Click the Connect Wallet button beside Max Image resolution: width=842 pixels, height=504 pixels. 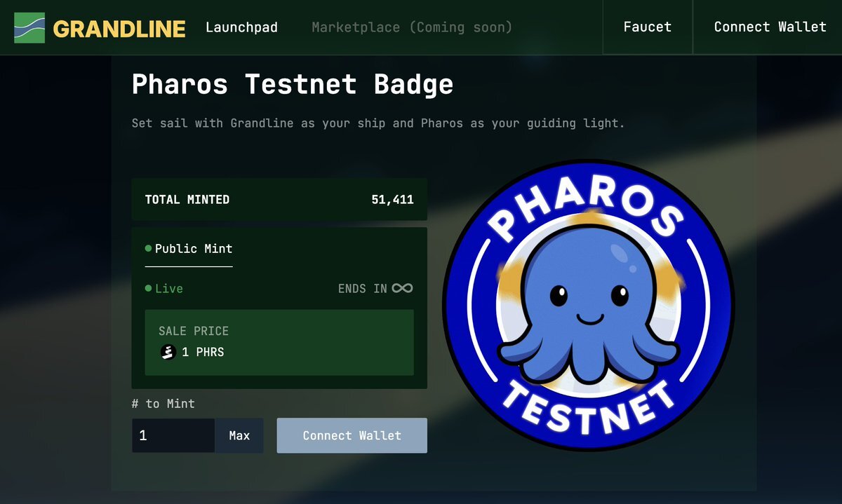point(352,435)
